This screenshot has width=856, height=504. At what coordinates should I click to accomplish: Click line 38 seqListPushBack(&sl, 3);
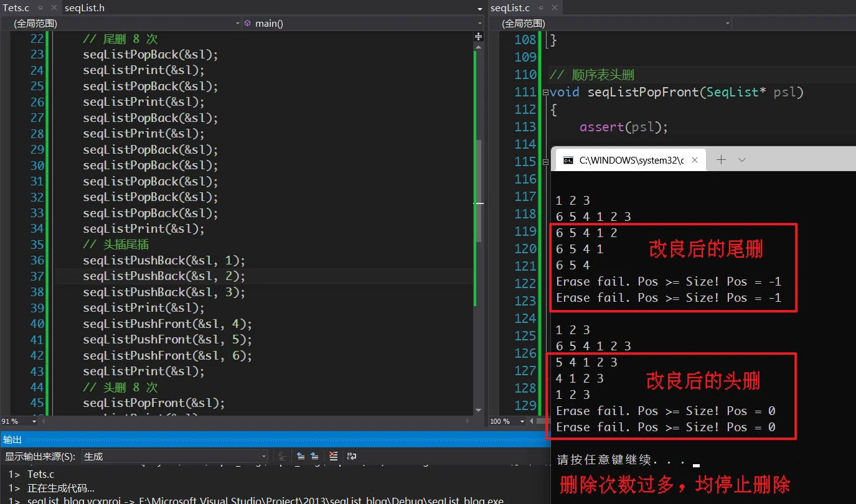coord(164,292)
